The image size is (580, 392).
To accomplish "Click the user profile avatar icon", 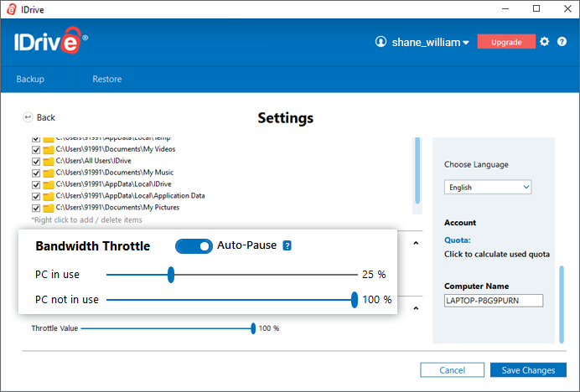I will (381, 42).
